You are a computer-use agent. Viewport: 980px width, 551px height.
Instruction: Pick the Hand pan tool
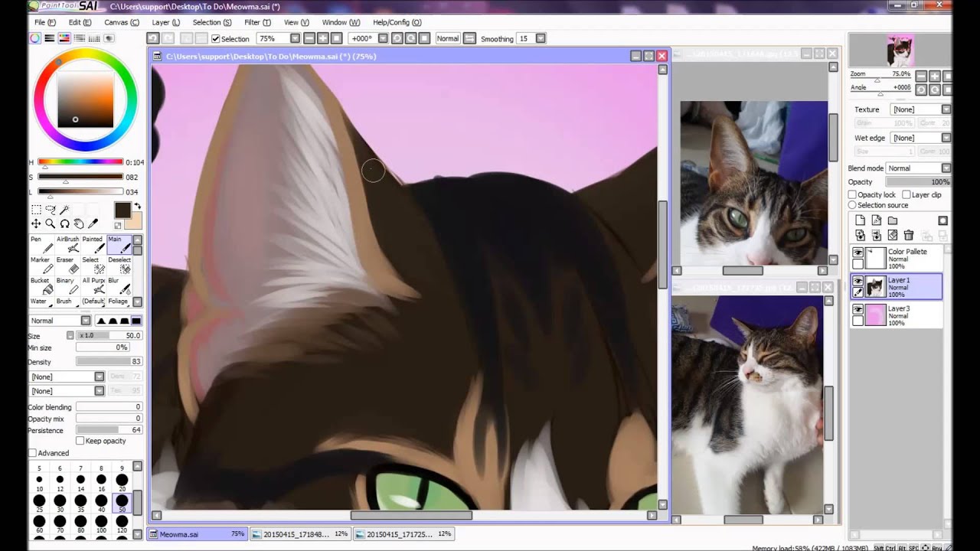(x=79, y=223)
